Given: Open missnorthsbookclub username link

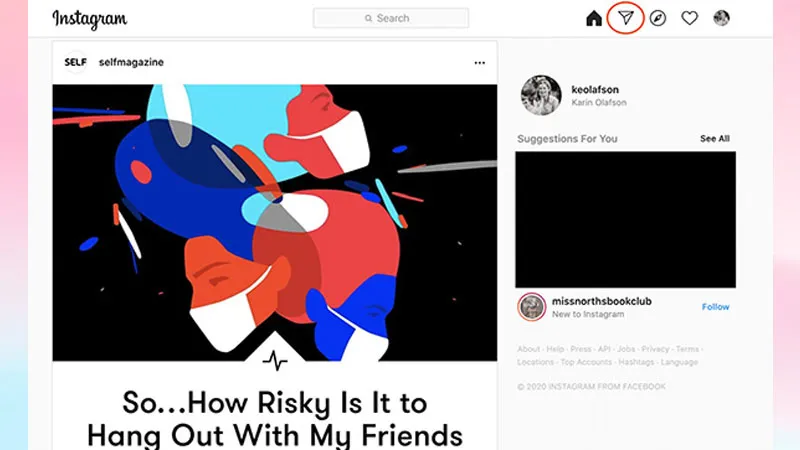Looking at the screenshot, I should coord(602,301).
